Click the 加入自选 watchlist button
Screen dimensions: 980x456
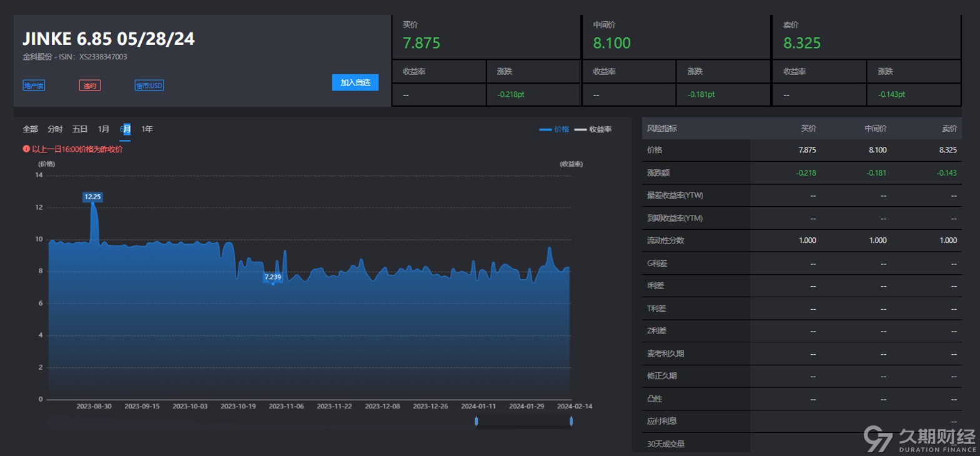(355, 82)
